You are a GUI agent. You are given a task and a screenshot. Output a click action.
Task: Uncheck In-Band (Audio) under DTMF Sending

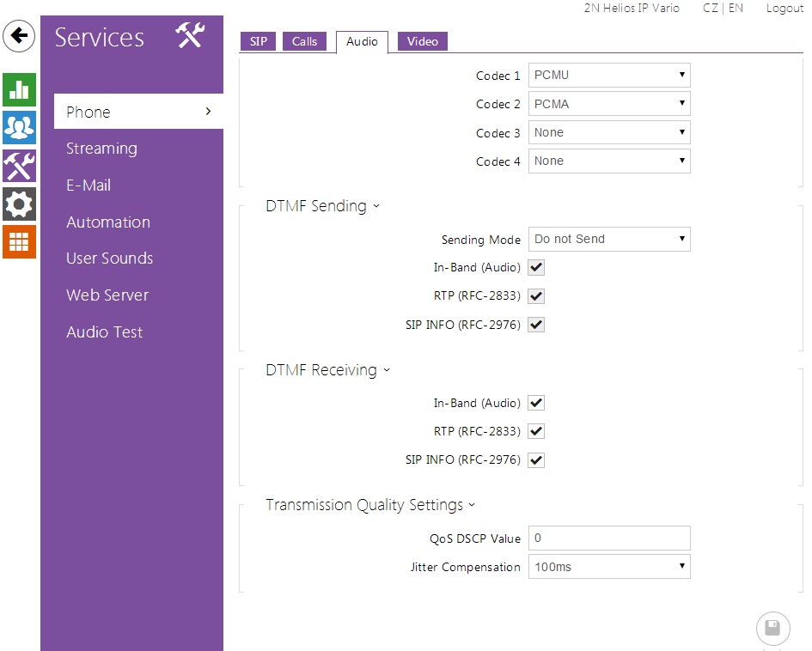click(536, 268)
